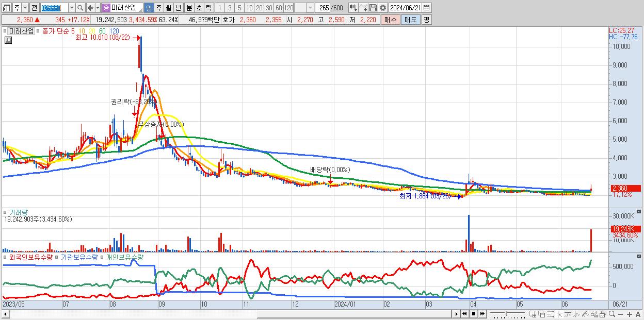Open the calendar date picker icon
644x320 pixels.
pos(426,8)
